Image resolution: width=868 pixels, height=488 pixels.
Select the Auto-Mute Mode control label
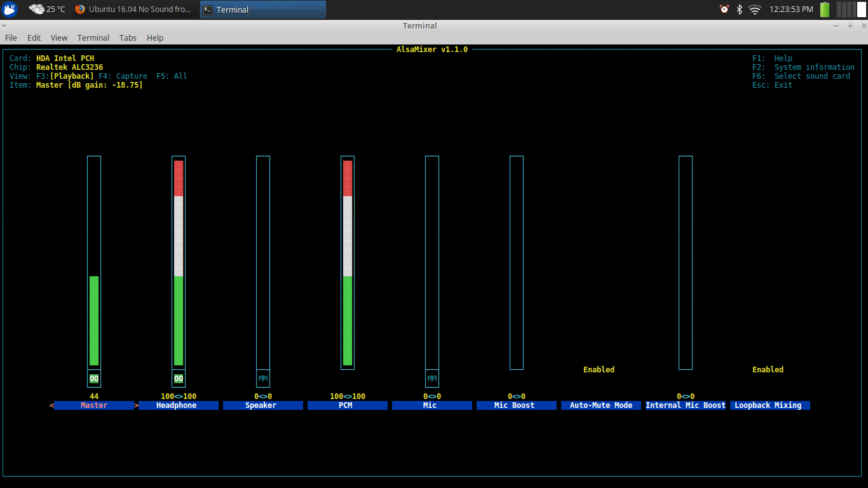(600, 405)
